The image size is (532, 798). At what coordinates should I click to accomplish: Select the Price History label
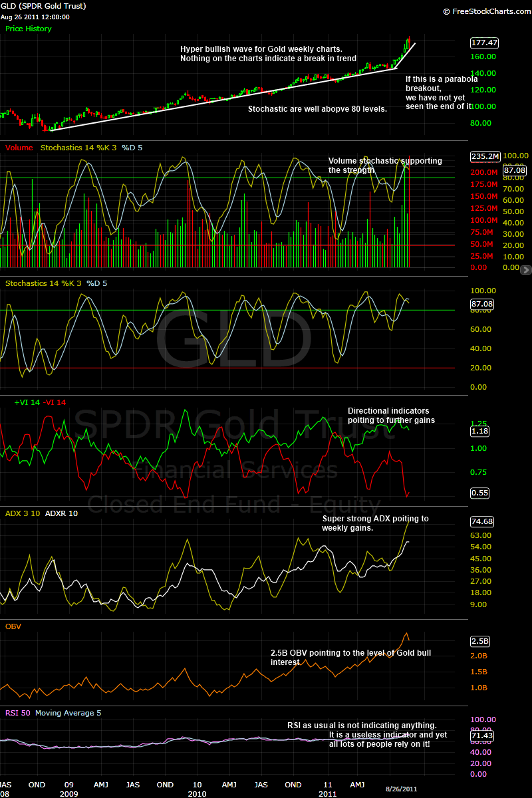[28, 29]
